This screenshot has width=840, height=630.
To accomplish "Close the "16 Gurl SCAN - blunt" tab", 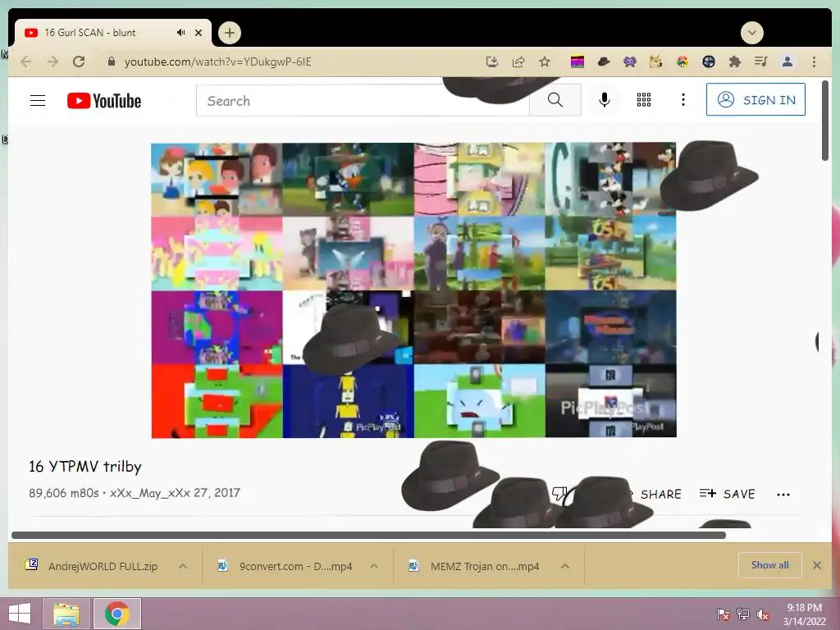I will pos(199,33).
